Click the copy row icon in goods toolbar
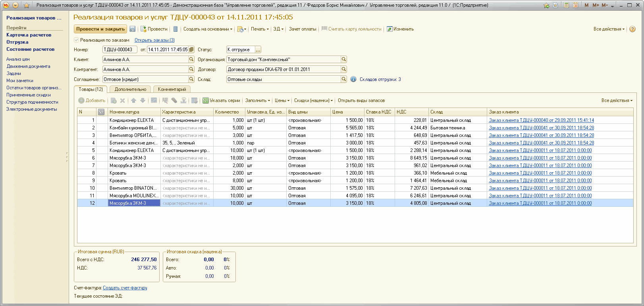644x306 pixels. pos(114,100)
